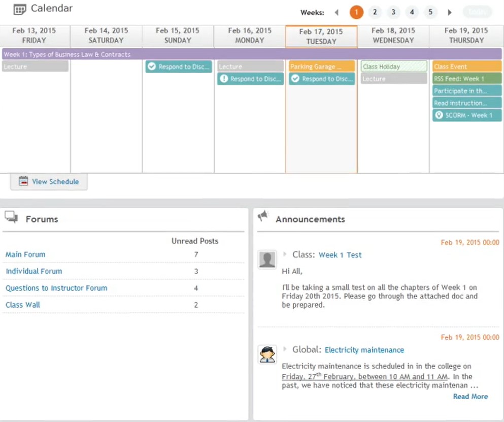Click the Electricity maintenance poster avatar
Image resolution: width=504 pixels, height=422 pixels.
267,354
